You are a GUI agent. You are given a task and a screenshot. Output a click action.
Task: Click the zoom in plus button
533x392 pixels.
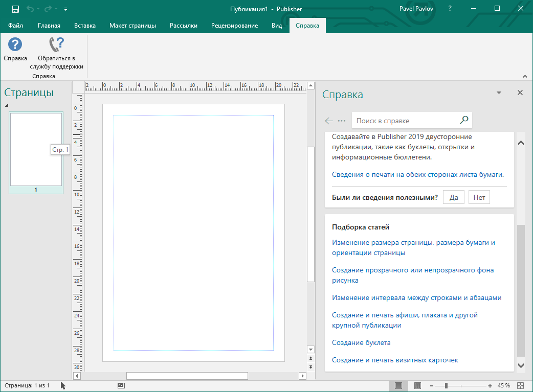point(490,385)
